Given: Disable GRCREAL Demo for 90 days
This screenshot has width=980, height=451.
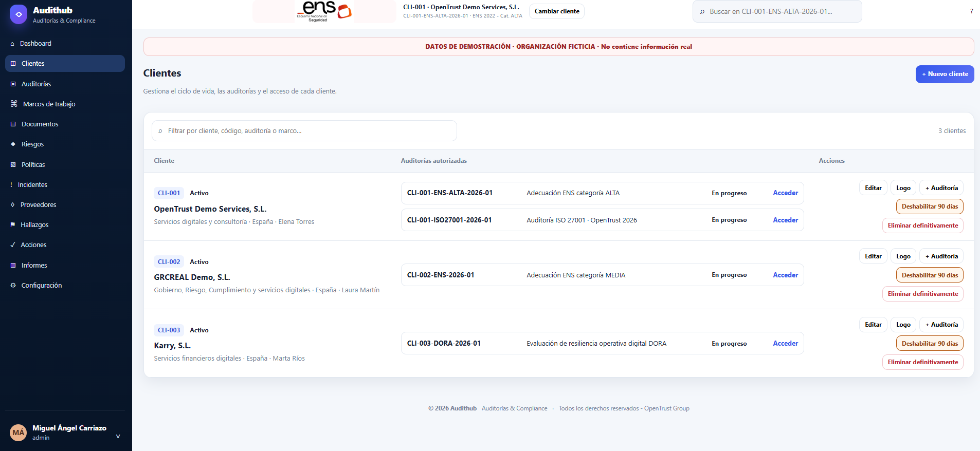Looking at the screenshot, I should coord(930,275).
